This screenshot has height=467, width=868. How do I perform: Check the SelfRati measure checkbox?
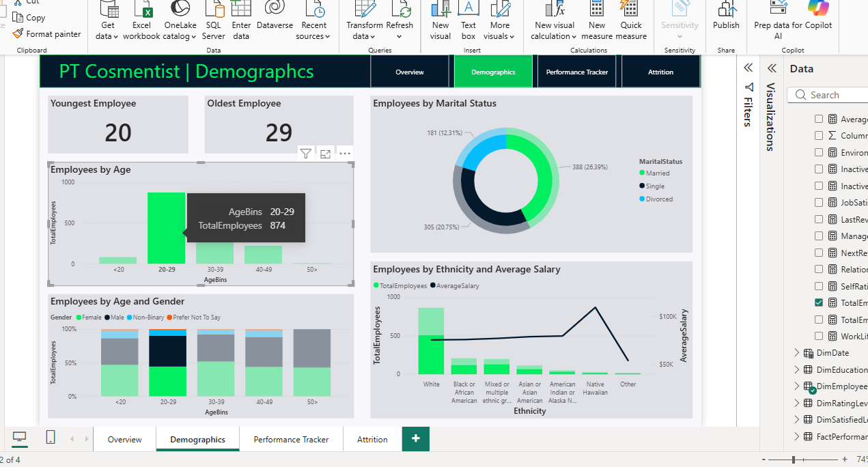click(x=819, y=286)
